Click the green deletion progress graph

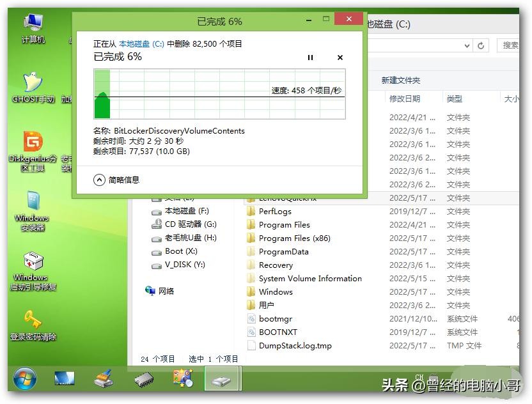[219, 94]
